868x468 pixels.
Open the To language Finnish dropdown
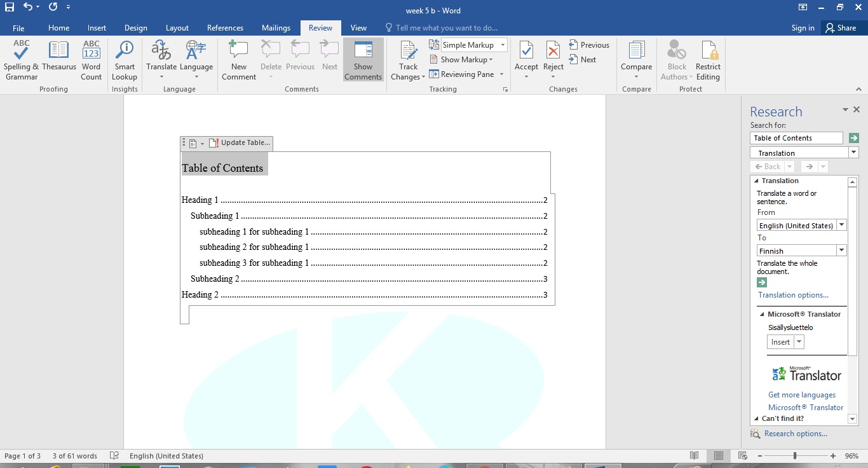[x=841, y=251]
